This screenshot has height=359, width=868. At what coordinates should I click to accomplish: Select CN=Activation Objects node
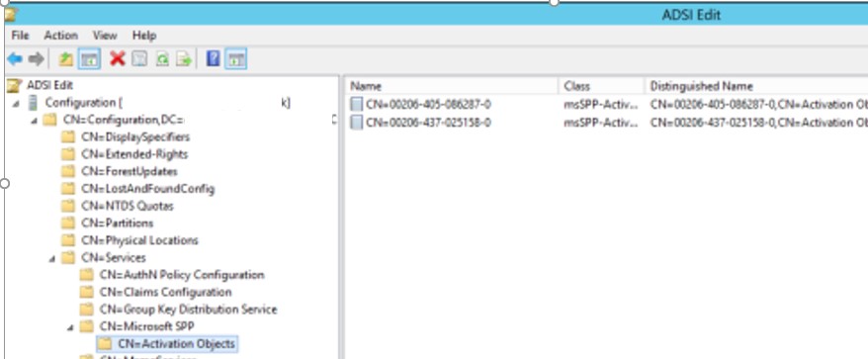click(x=177, y=343)
